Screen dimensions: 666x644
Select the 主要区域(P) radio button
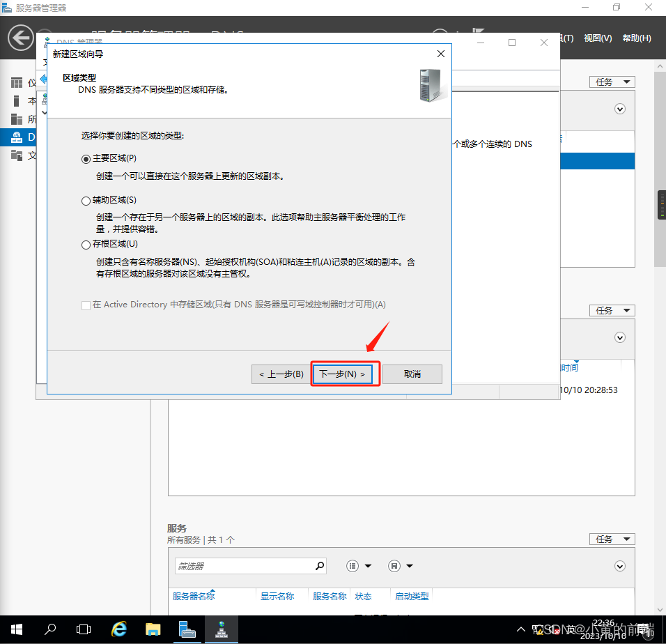[x=86, y=159]
